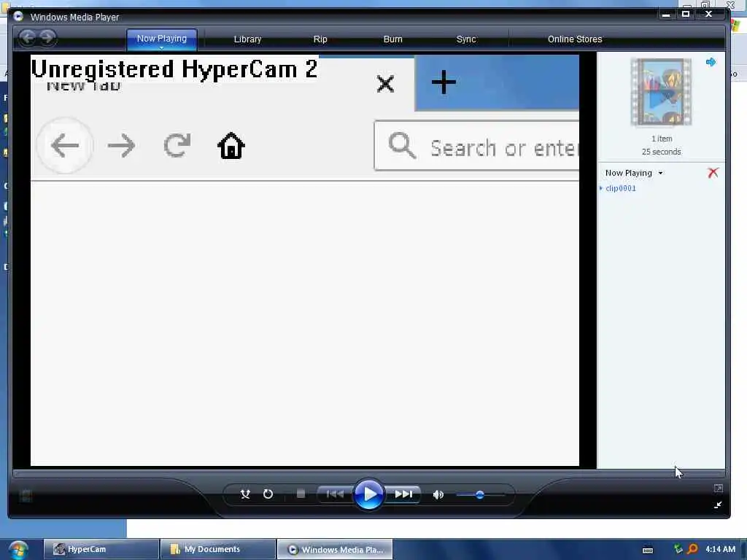The image size is (747, 560).
Task: Close the Windows Media Player window
Action: pos(709,15)
